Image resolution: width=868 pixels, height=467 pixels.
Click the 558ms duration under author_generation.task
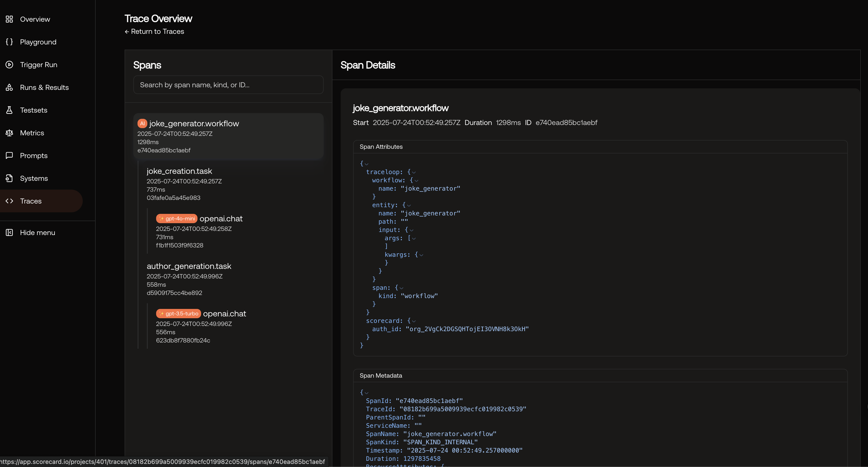pyautogui.click(x=156, y=284)
